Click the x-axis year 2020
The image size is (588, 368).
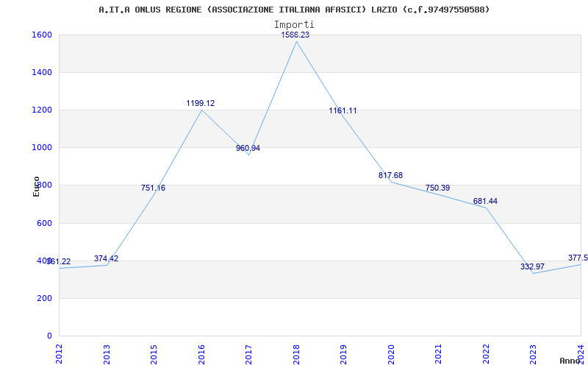pyautogui.click(x=391, y=354)
